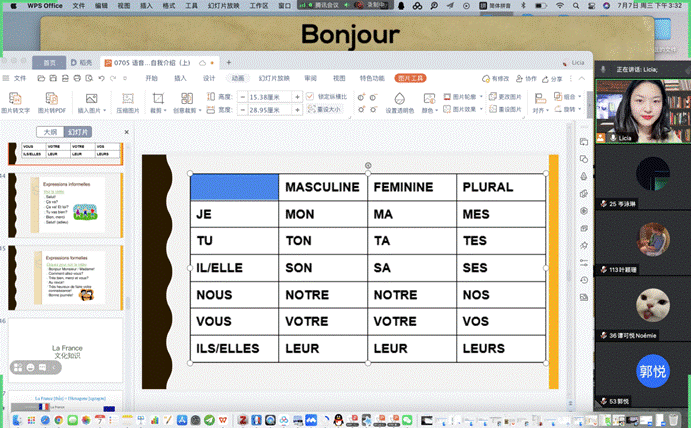Expand the 图片效果 dropdown
This screenshot has height=428, width=691.
click(x=461, y=109)
